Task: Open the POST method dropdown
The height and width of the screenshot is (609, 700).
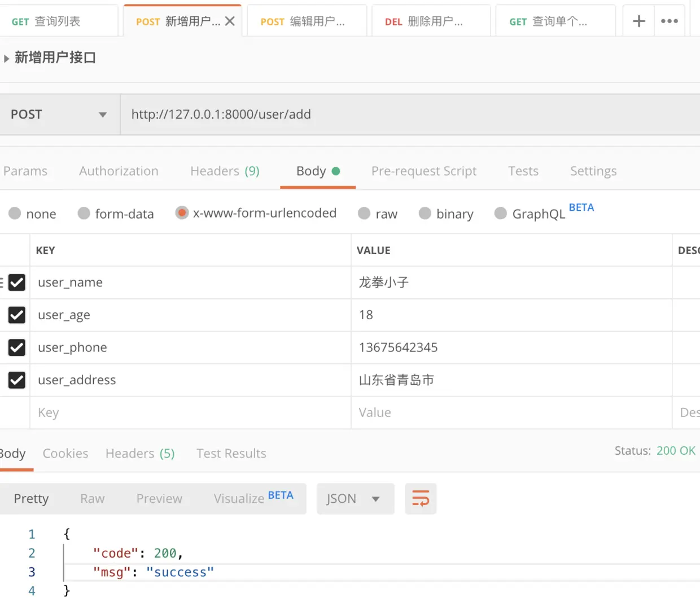Action: (x=59, y=114)
